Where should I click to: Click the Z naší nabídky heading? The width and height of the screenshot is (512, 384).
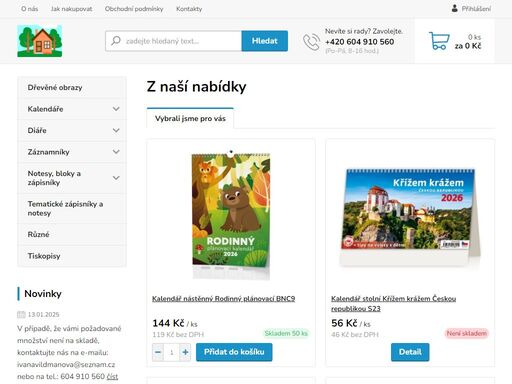196,87
